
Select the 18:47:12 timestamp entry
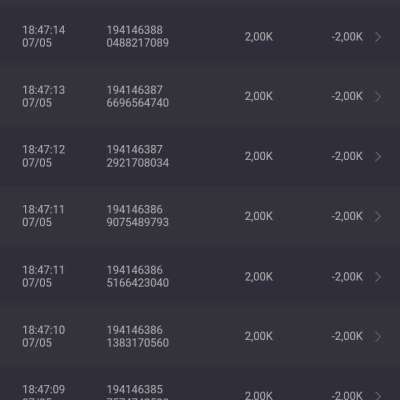[x=44, y=156]
